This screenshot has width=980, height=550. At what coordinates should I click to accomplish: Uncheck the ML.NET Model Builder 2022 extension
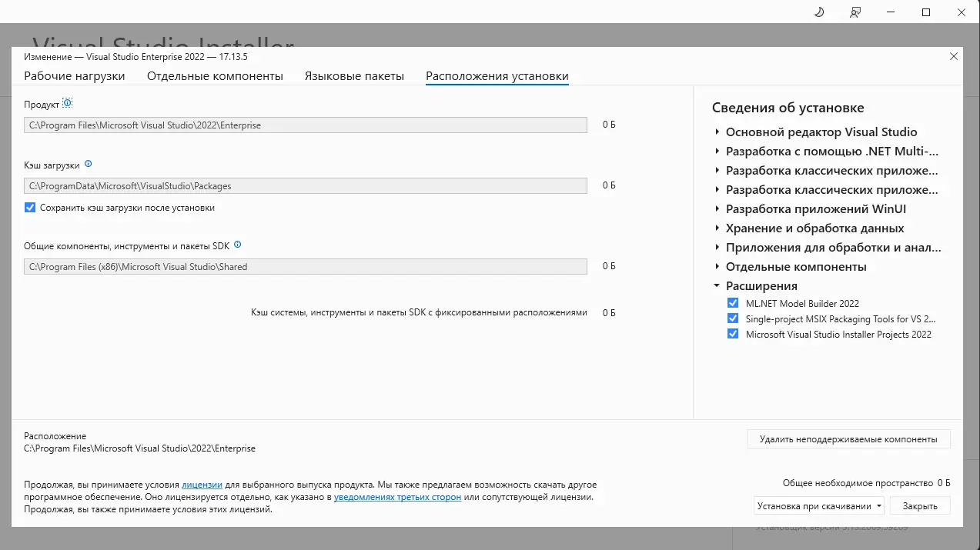coord(732,302)
